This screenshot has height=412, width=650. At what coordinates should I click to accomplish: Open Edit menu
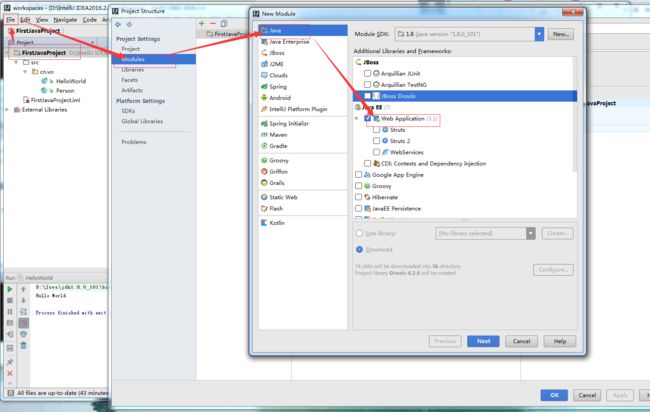tap(25, 19)
